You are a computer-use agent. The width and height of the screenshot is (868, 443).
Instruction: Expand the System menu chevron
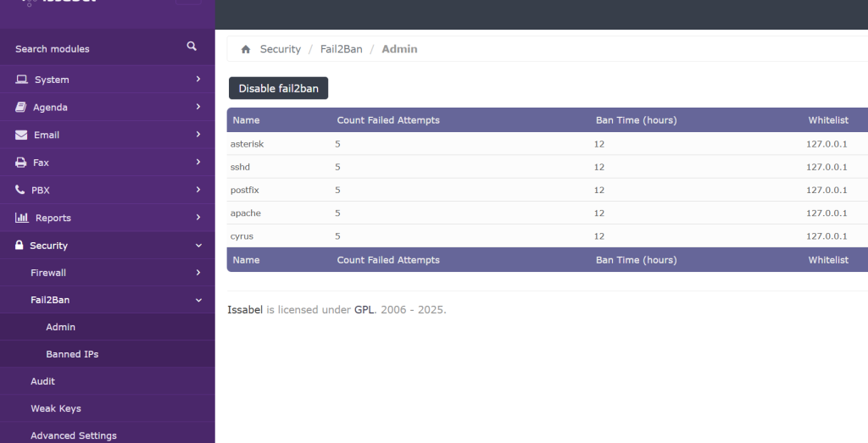tap(198, 79)
